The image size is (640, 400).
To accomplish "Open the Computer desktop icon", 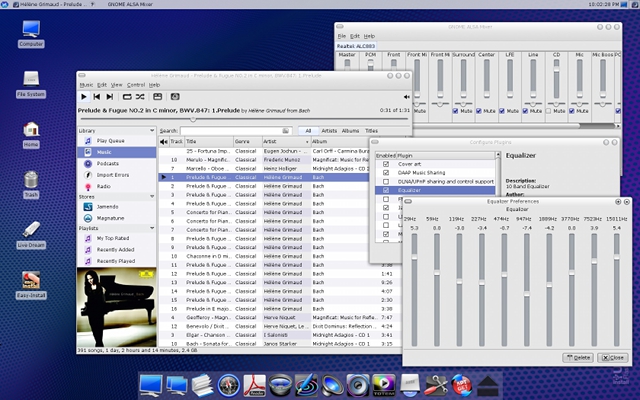I will (31, 33).
